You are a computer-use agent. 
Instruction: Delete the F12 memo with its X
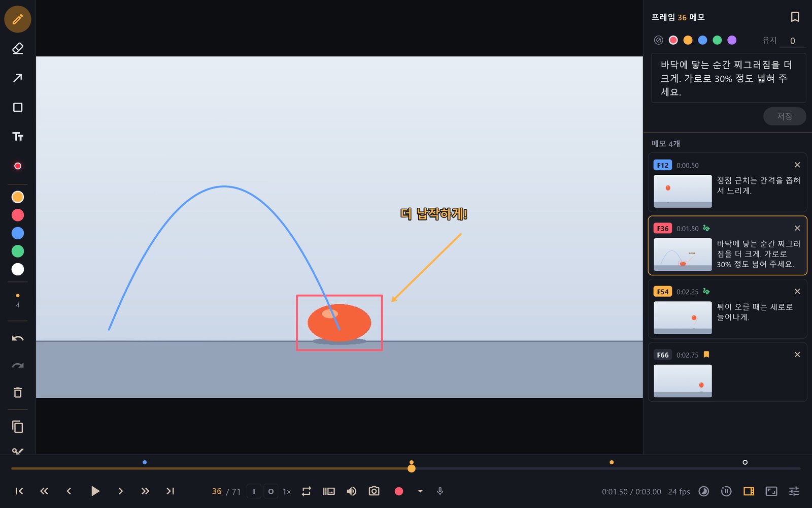click(797, 165)
